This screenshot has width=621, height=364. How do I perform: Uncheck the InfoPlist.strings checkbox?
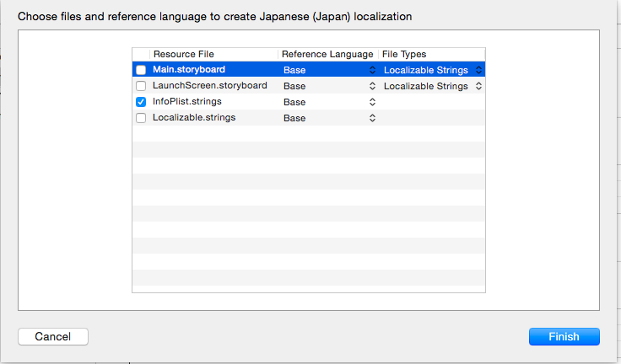coord(141,102)
